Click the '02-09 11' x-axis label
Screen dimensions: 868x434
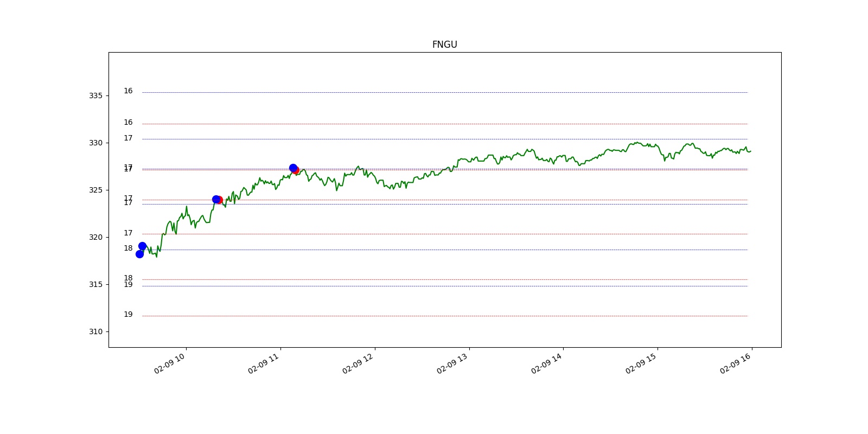[264, 363]
